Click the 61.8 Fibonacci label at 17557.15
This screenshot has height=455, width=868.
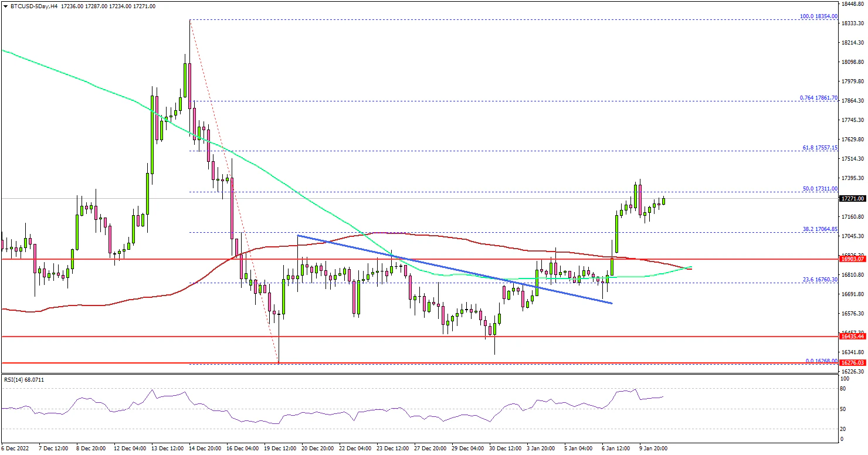pyautogui.click(x=820, y=148)
